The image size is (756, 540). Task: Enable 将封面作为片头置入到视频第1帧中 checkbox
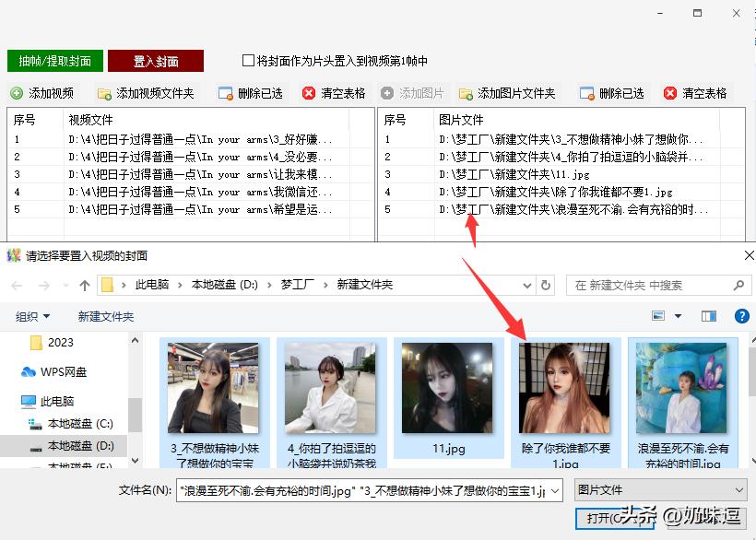pos(248,61)
